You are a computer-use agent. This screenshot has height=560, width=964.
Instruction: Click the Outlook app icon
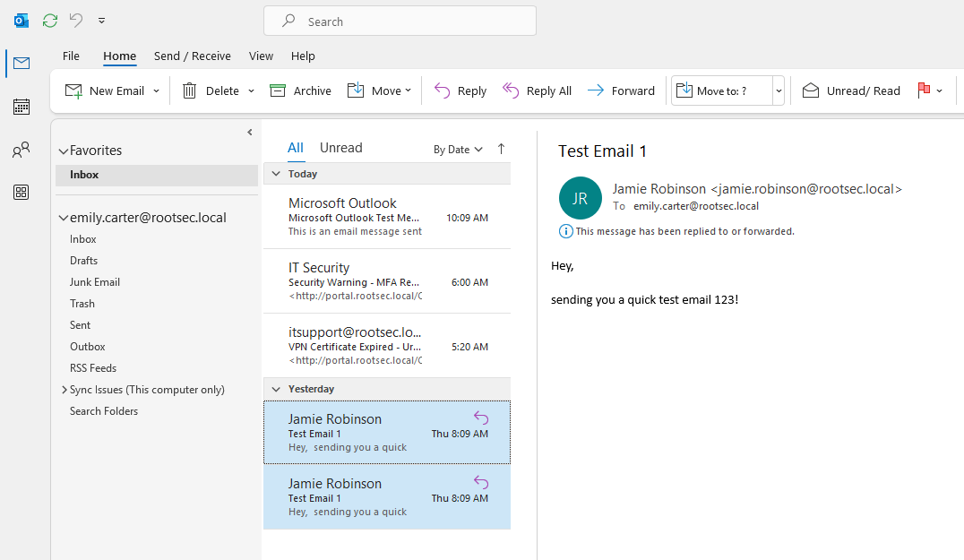tap(22, 21)
